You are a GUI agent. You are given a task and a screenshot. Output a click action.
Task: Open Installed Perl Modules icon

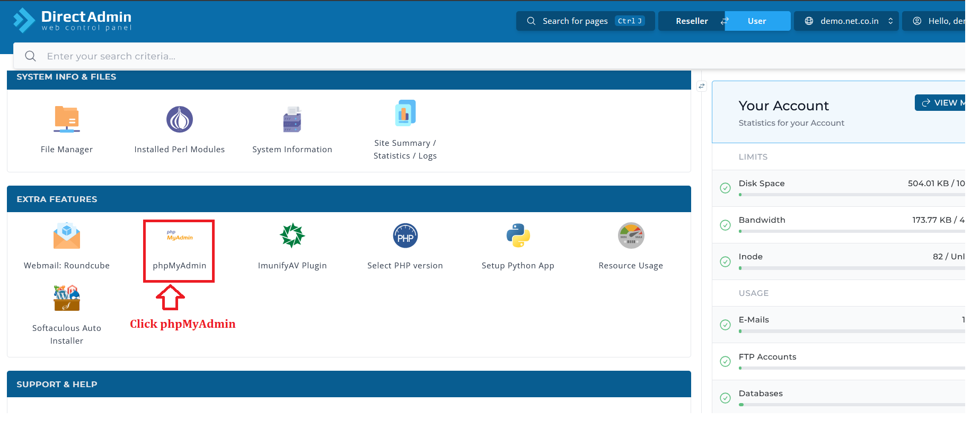(x=180, y=119)
